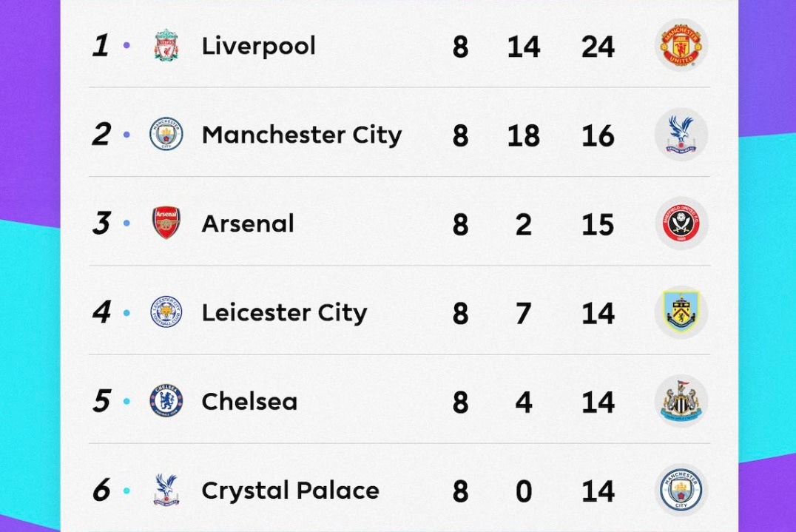
Task: Click Manchester City's 18 goal difference value
Action: (x=523, y=136)
